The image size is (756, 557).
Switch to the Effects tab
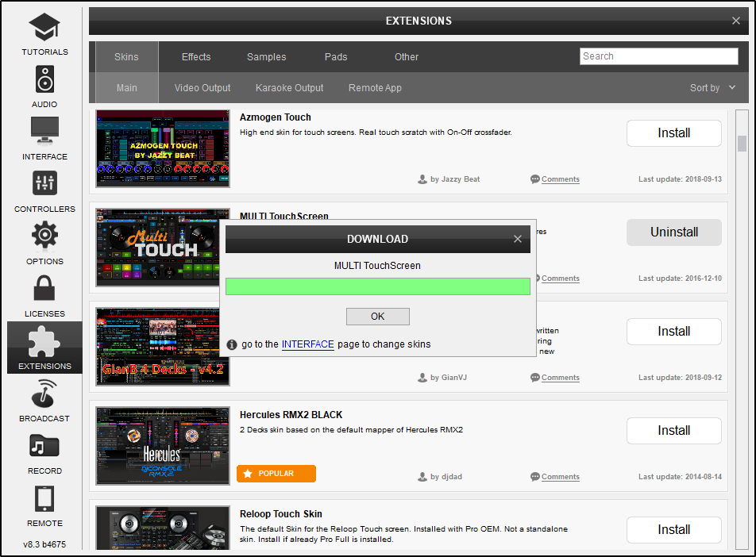[x=196, y=57]
